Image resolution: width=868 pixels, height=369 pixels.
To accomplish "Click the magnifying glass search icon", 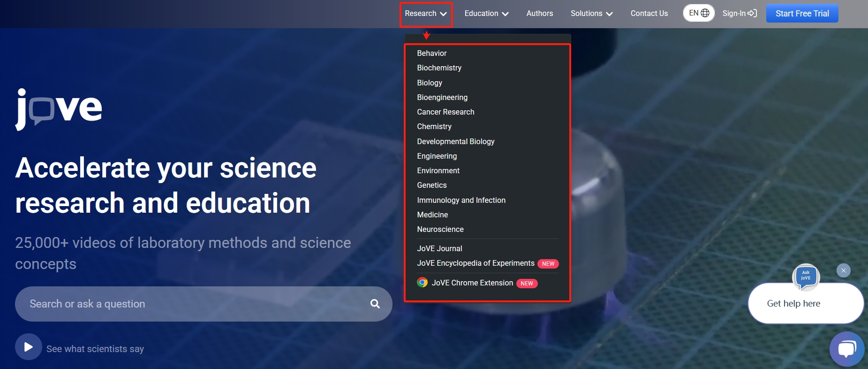I will (x=375, y=304).
